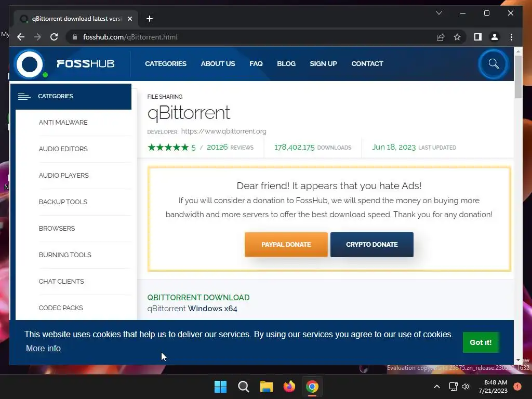This screenshot has height=399, width=532.
Task: Show hidden system tray icons chevron
Action: [x=437, y=387]
